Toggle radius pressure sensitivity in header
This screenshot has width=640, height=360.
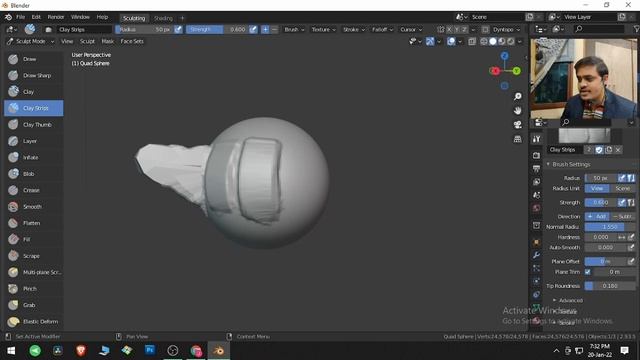pyautogui.click(x=178, y=29)
